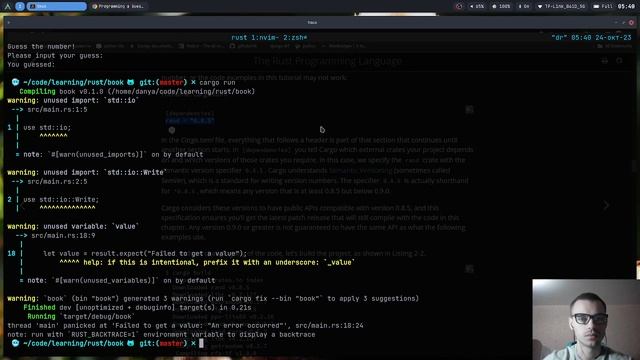This screenshot has height=360, width=640.
Task: Click the "Compiling" status word
Action: [37, 91]
